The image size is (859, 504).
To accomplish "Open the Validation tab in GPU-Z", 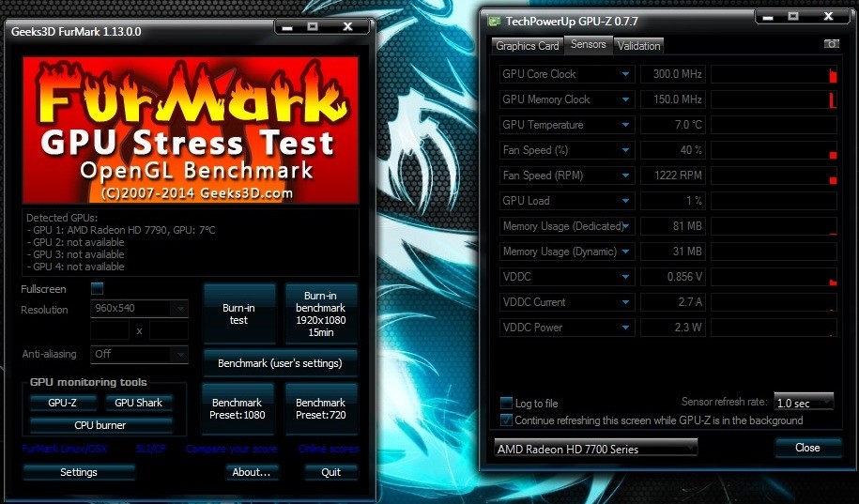I will tap(638, 45).
